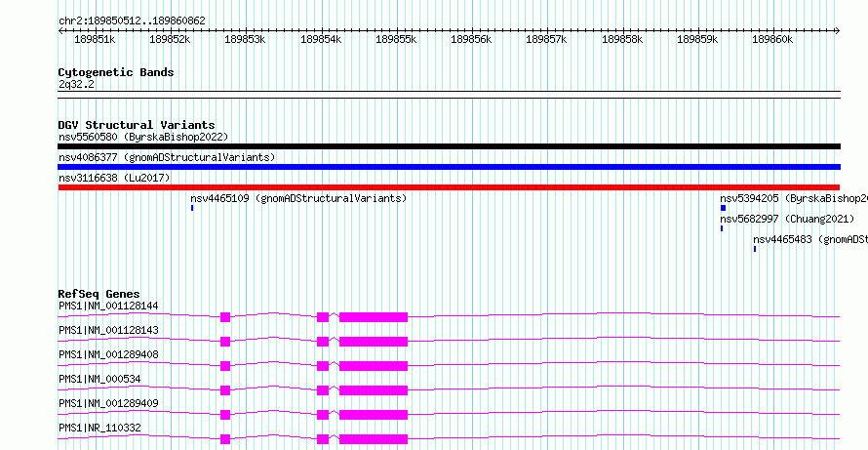The image size is (868, 450).
Task: Open the PMS1|NM_001128144 transcript label
Action: (108, 306)
